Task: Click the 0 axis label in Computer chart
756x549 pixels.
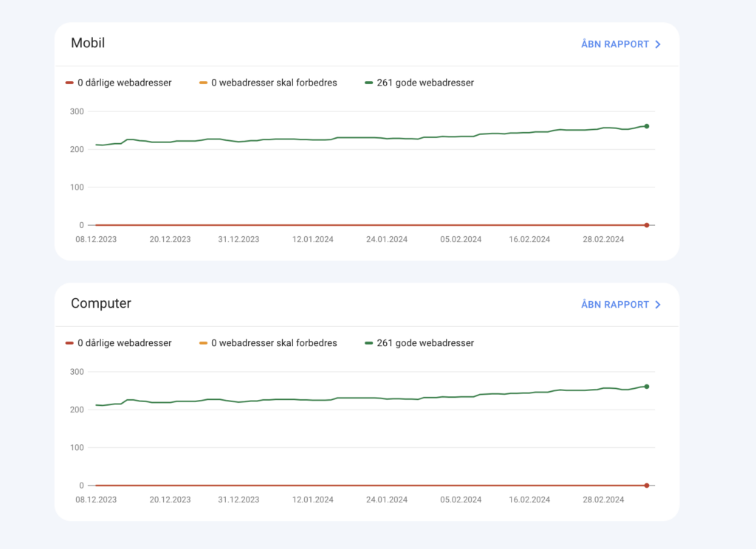Action: (81, 486)
